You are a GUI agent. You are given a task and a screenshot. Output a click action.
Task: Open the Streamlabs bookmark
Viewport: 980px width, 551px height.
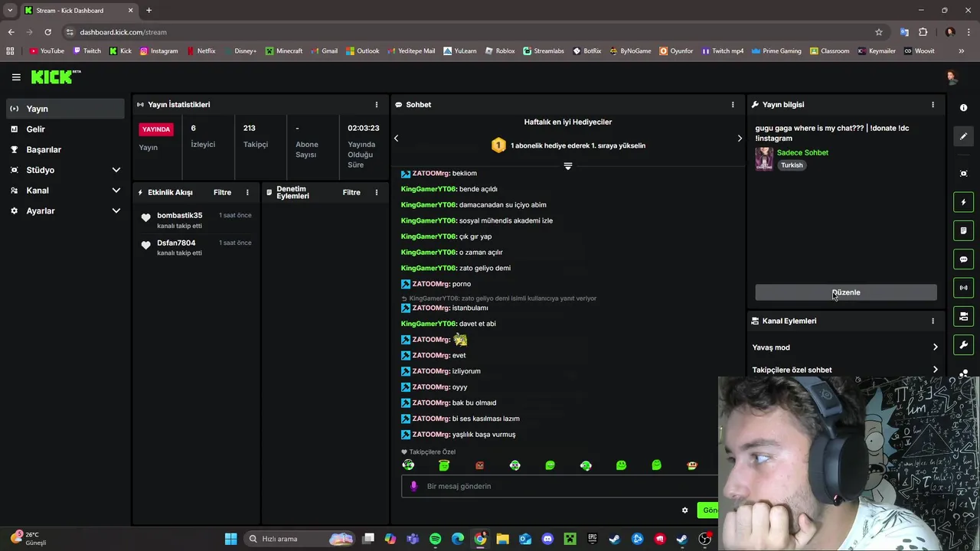click(x=544, y=51)
